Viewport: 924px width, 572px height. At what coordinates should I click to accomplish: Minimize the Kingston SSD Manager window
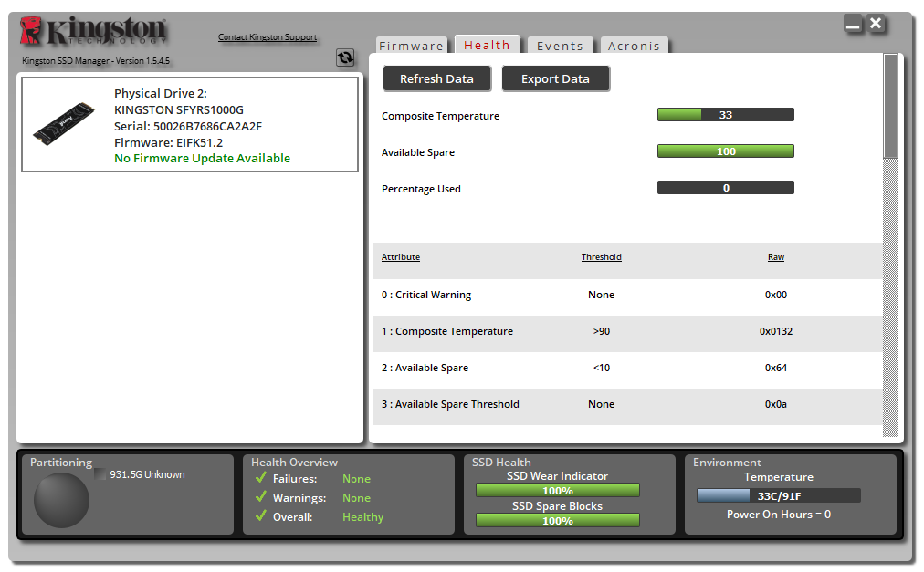[852, 24]
